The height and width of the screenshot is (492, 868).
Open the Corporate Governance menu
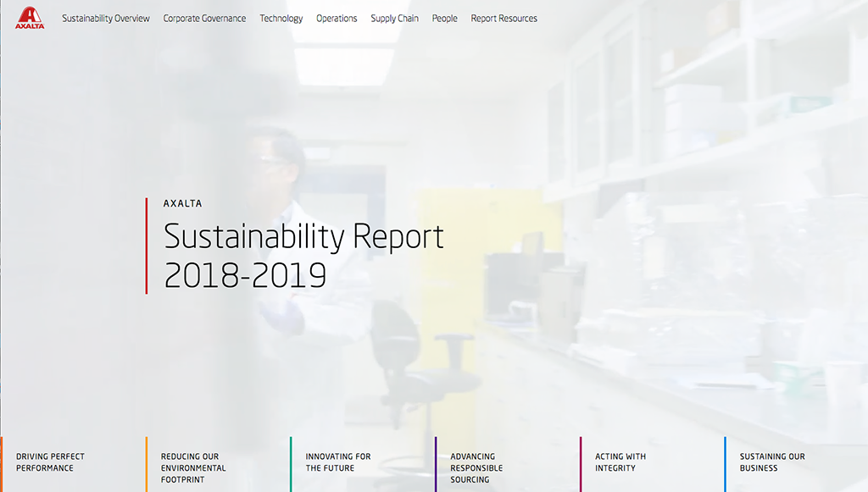204,19
